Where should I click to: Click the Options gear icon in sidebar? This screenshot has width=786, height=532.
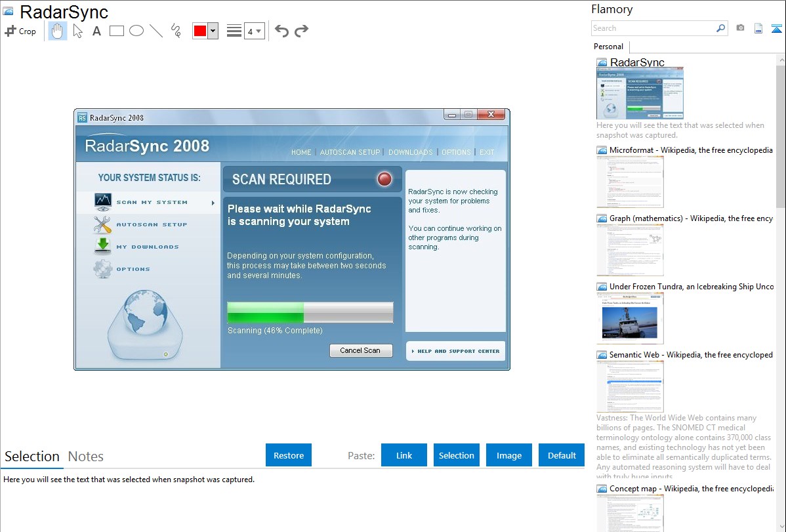click(103, 269)
